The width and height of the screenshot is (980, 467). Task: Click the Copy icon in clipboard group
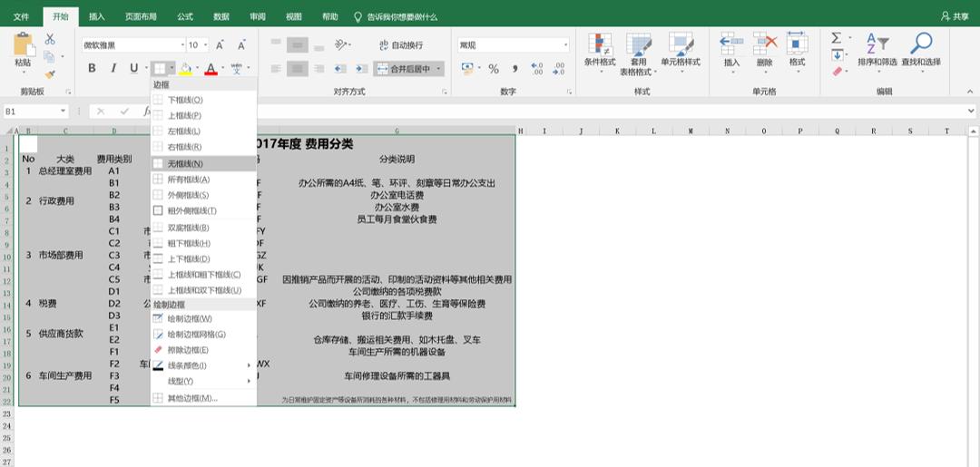[49, 57]
